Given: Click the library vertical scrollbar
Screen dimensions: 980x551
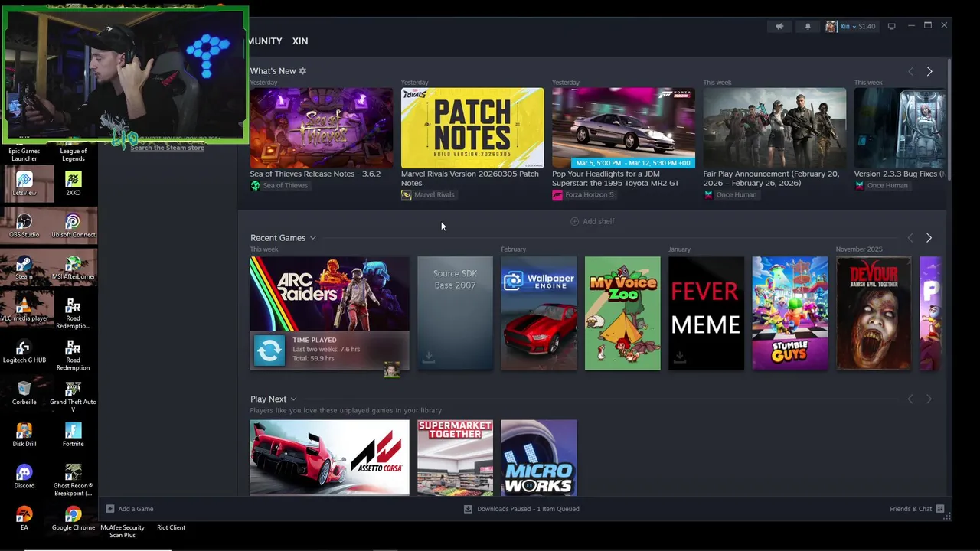Looking at the screenshot, I should click(x=949, y=119).
